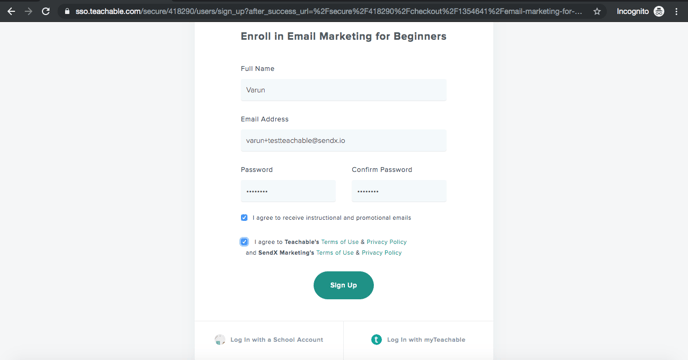
Task: Click the browser forward arrow
Action: [29, 11]
